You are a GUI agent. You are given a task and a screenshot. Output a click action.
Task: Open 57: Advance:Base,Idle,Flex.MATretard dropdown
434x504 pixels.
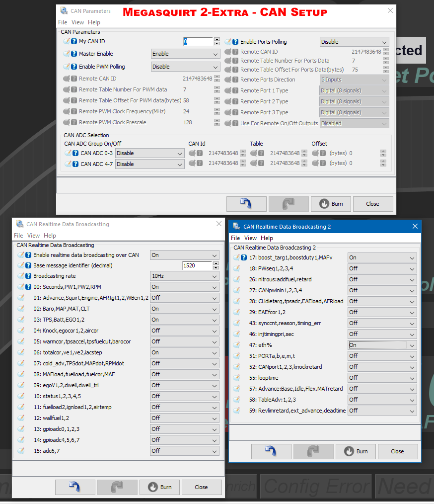pyautogui.click(x=382, y=389)
